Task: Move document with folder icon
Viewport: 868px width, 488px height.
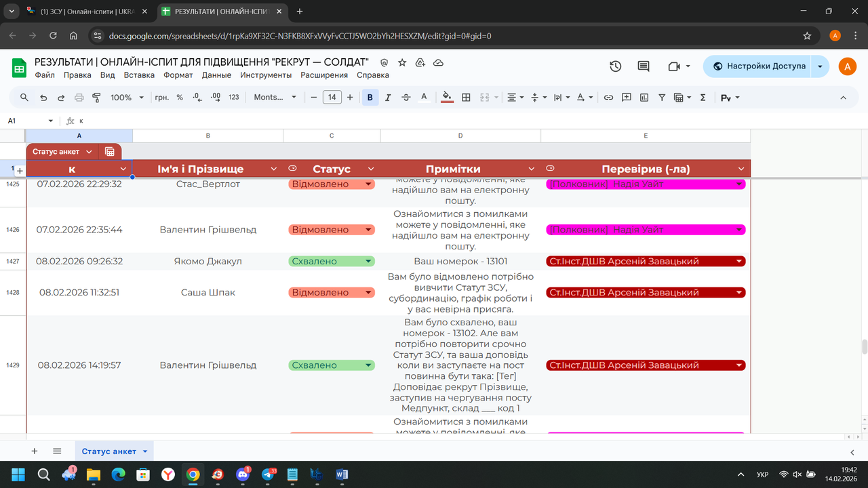Action: [x=420, y=62]
